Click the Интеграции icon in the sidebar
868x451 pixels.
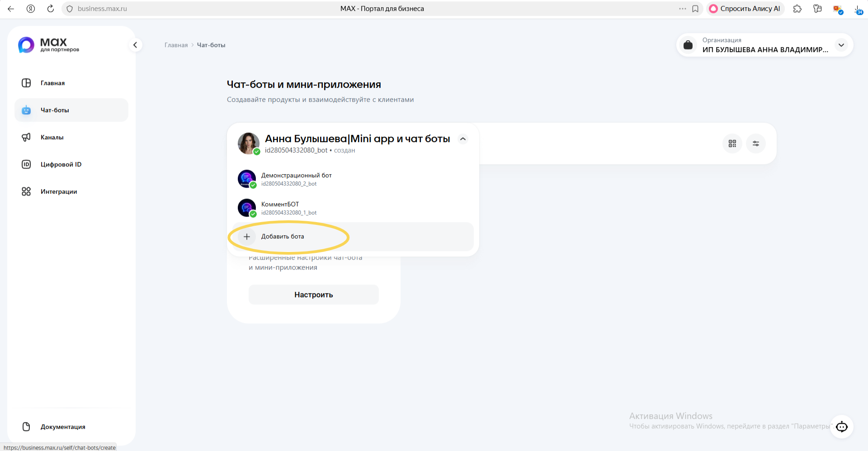click(26, 191)
